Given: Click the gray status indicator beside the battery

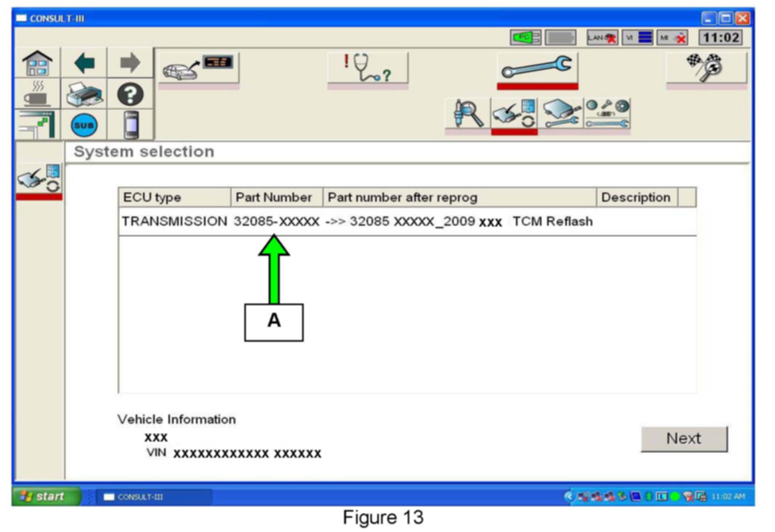Looking at the screenshot, I should 560,38.
